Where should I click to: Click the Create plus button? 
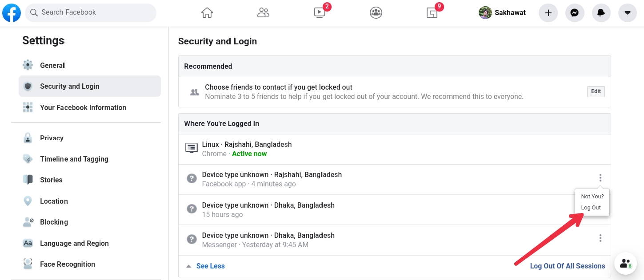pyautogui.click(x=548, y=13)
